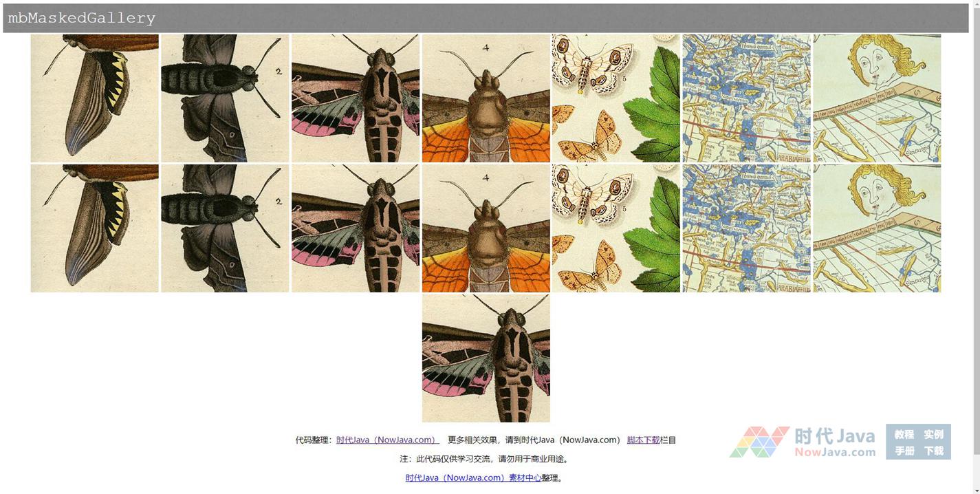980x494 pixels.
Task: Click the first-row brown moth wing thumbnail
Action: 95,98
